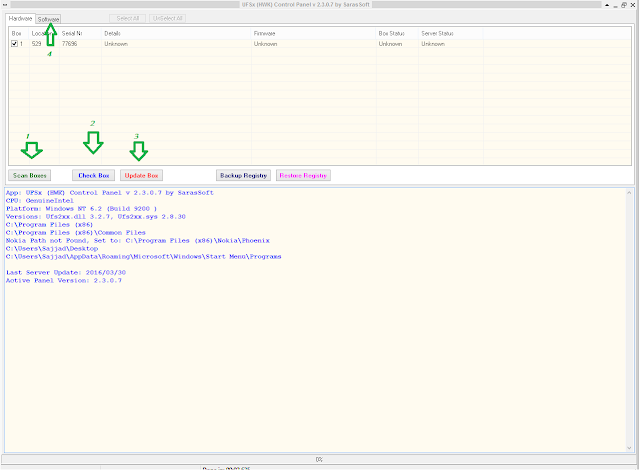Click the Update Box button
Image resolution: width=640 pixels, height=473 pixels.
click(x=141, y=175)
